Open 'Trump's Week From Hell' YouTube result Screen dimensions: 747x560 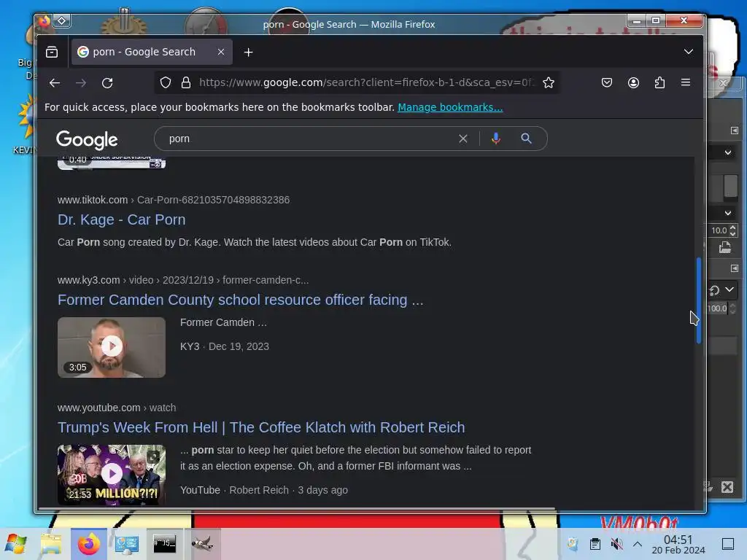coord(261,427)
